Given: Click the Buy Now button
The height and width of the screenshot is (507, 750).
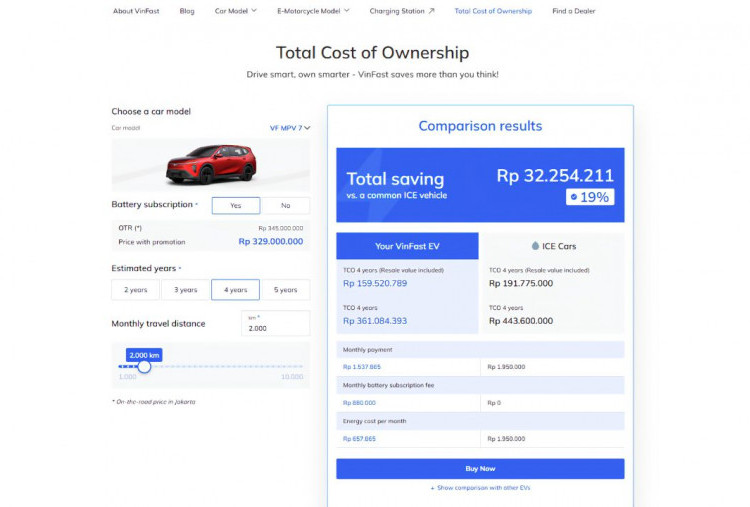Looking at the screenshot, I should tap(480, 469).
